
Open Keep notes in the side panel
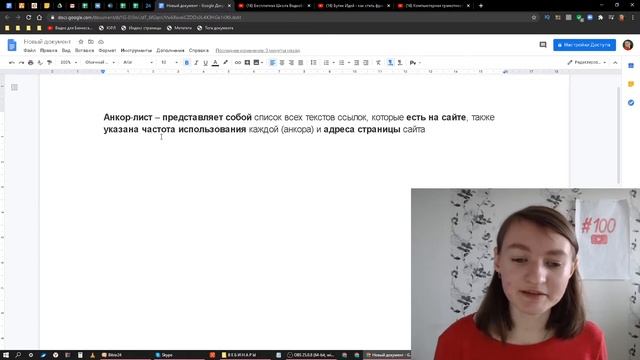click(631, 84)
